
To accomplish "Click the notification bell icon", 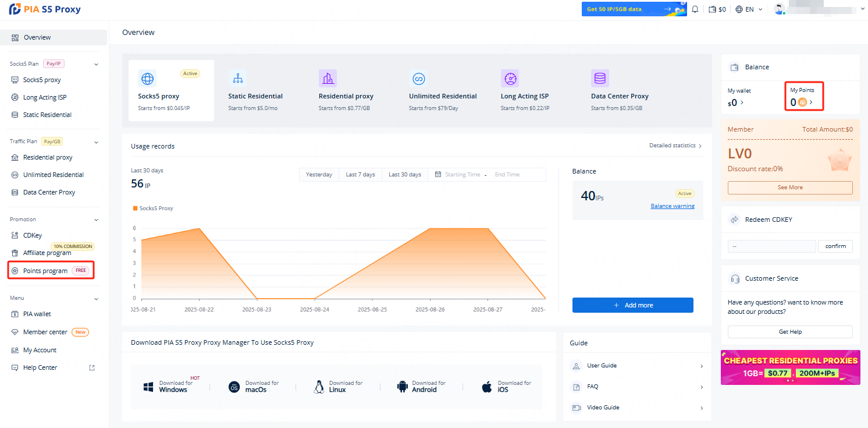I will (x=695, y=9).
